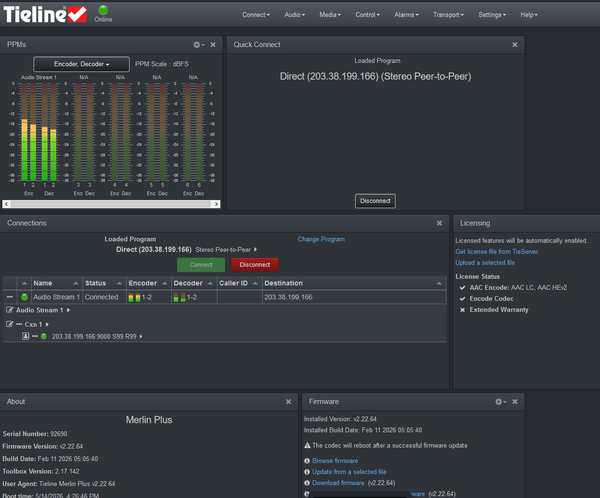
Task: Click checkmark beside AAC Encode license
Action: click(463, 287)
